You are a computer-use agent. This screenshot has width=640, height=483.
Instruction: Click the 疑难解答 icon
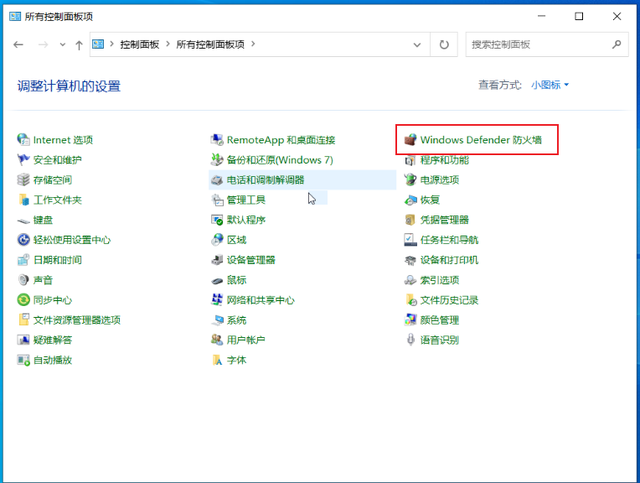point(23,340)
